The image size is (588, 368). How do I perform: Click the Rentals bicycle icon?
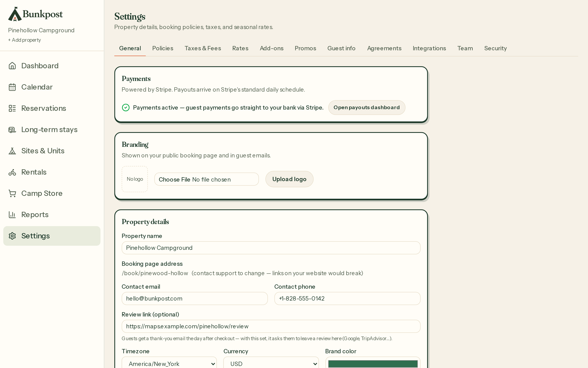12,172
